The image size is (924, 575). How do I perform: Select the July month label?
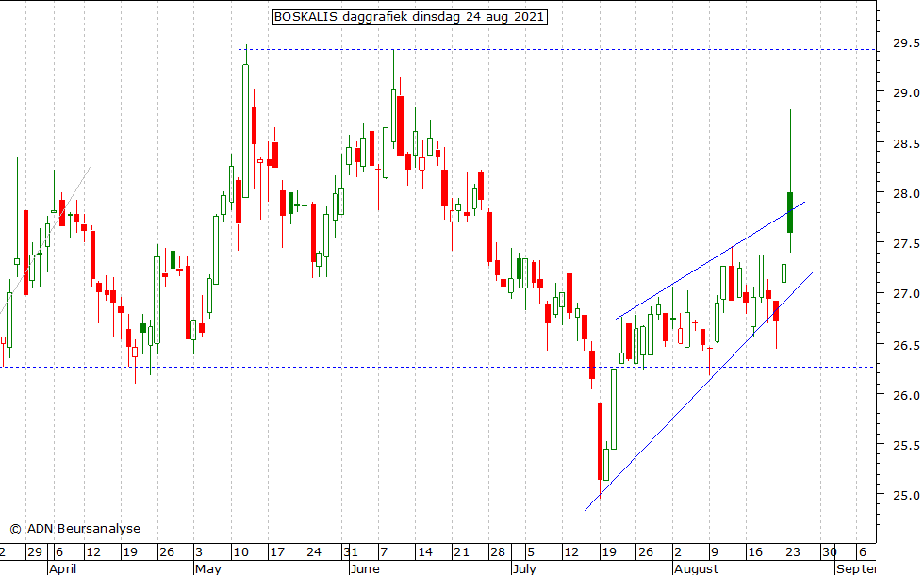(524, 568)
